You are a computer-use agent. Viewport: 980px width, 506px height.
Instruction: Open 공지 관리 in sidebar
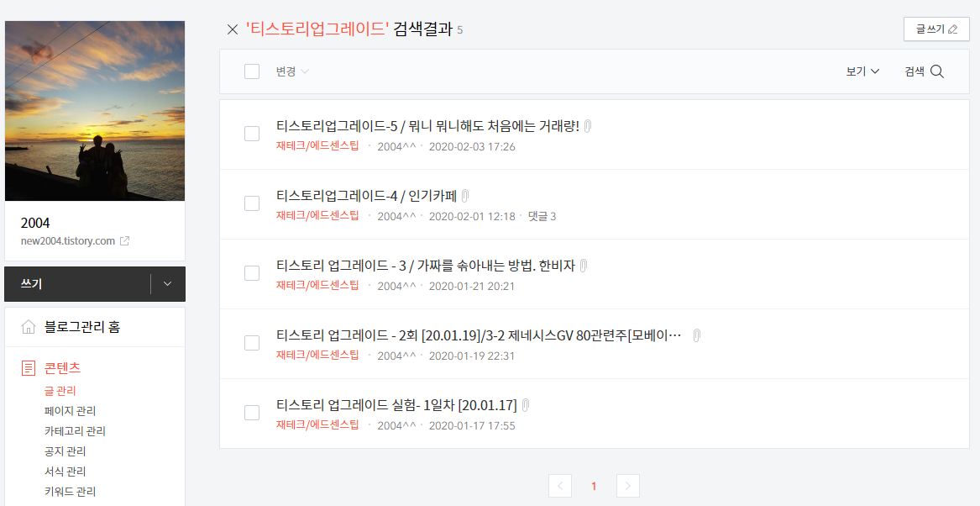click(65, 451)
